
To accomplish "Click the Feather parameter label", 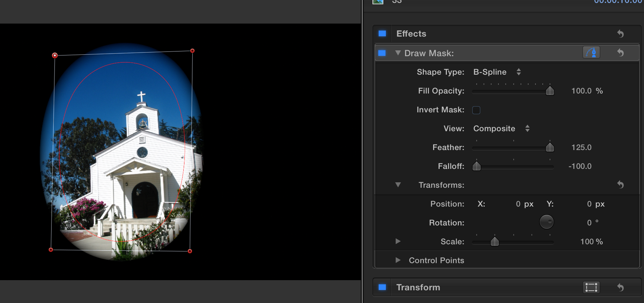I will click(448, 148).
